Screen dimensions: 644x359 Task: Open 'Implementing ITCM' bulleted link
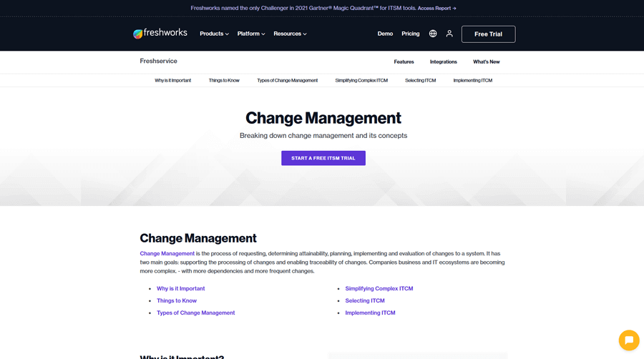click(x=370, y=313)
